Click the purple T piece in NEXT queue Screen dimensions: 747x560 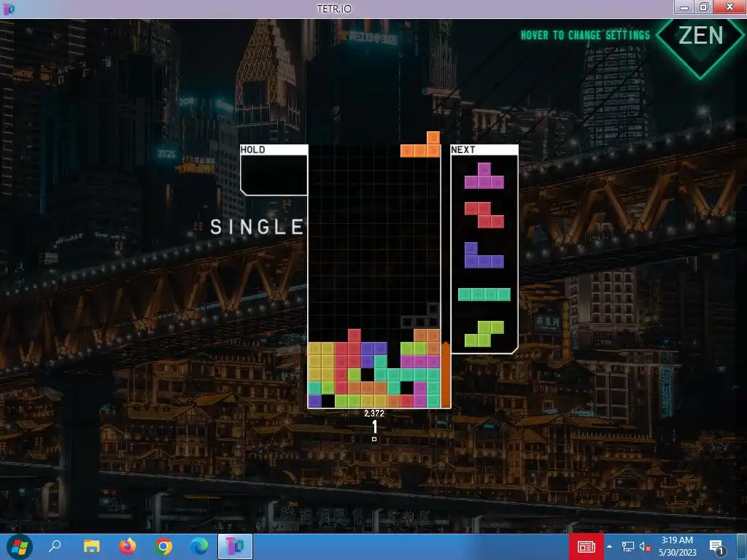tap(484, 176)
